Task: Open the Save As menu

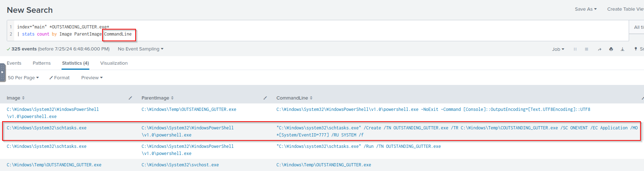Action: click(586, 9)
